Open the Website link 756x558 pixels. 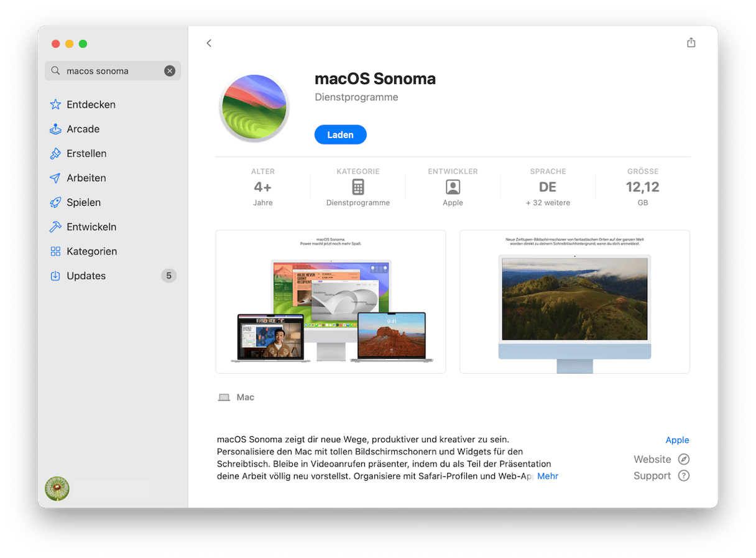point(652,460)
